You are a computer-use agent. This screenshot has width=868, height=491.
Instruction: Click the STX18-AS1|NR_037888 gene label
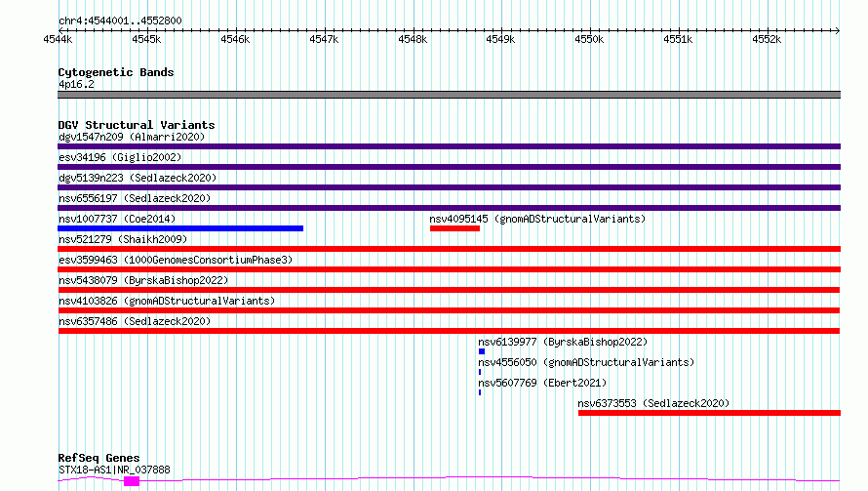click(114, 470)
